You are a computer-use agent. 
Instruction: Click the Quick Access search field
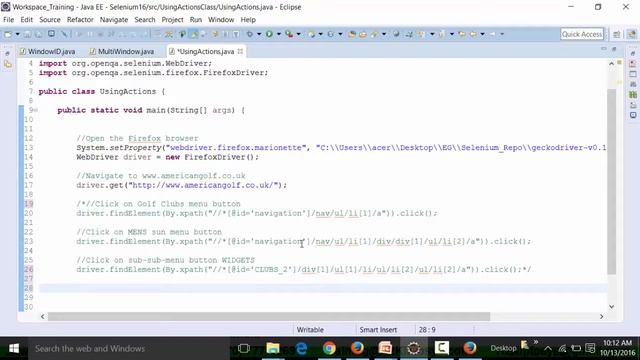(x=582, y=34)
